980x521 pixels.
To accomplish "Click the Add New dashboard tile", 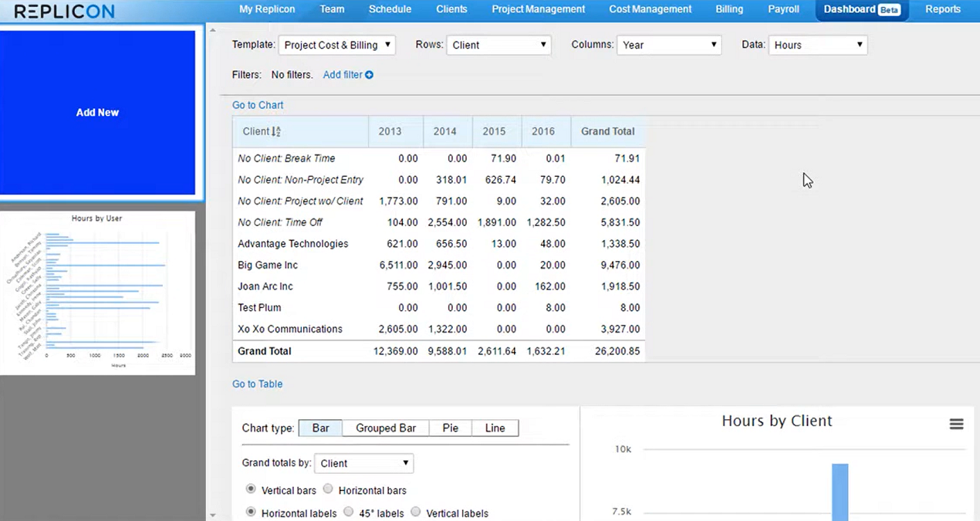I will coord(97,112).
